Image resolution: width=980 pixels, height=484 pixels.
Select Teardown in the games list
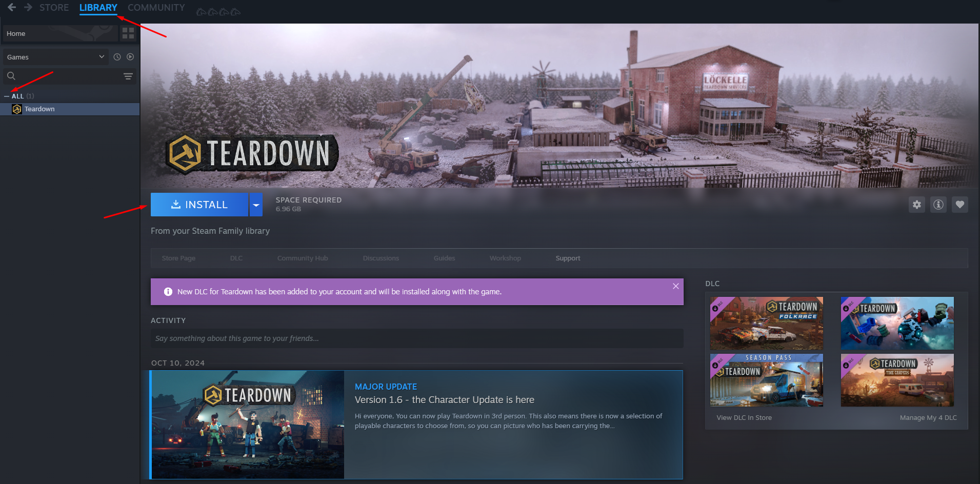39,109
